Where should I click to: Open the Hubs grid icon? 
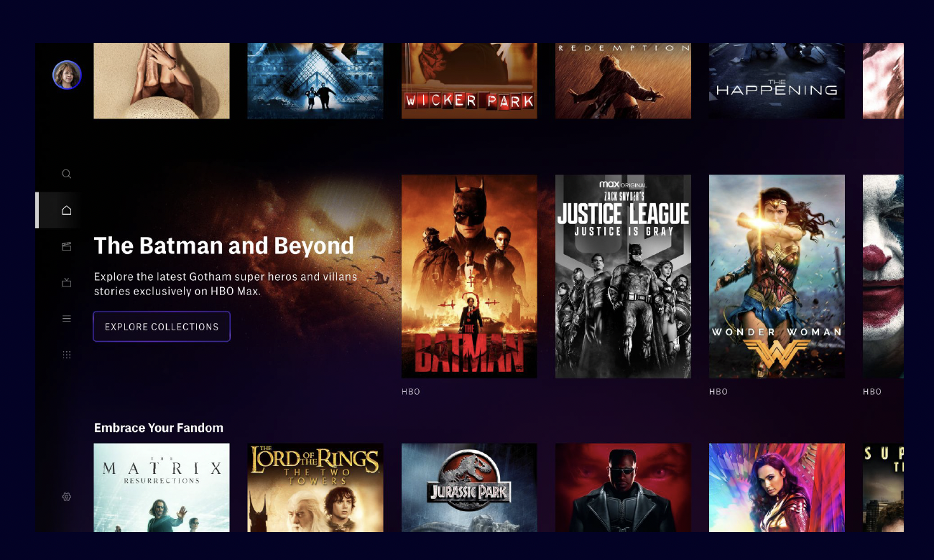[x=66, y=354]
